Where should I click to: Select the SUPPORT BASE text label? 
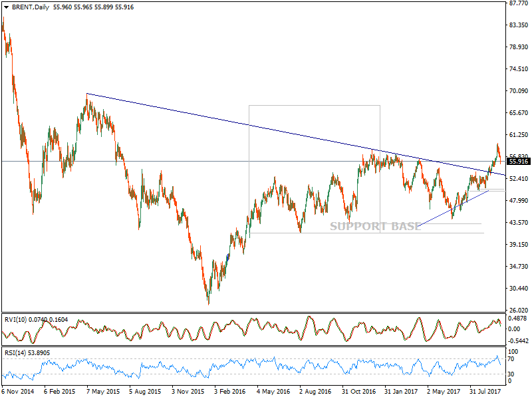pyautogui.click(x=375, y=226)
